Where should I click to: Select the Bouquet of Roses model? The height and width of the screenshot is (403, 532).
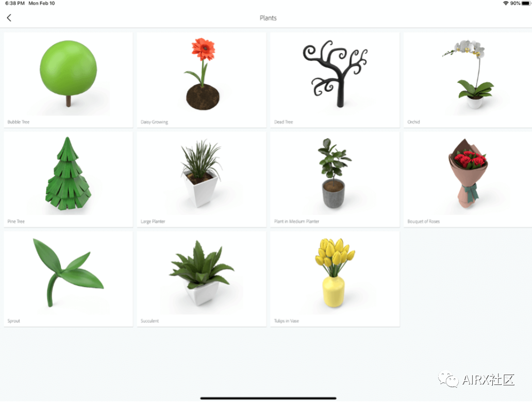pos(468,179)
